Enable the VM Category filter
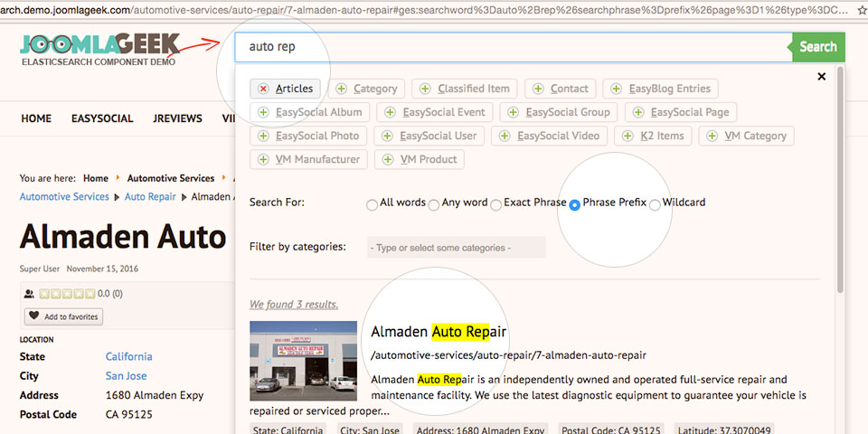Image resolution: width=868 pixels, height=434 pixels. [746, 137]
